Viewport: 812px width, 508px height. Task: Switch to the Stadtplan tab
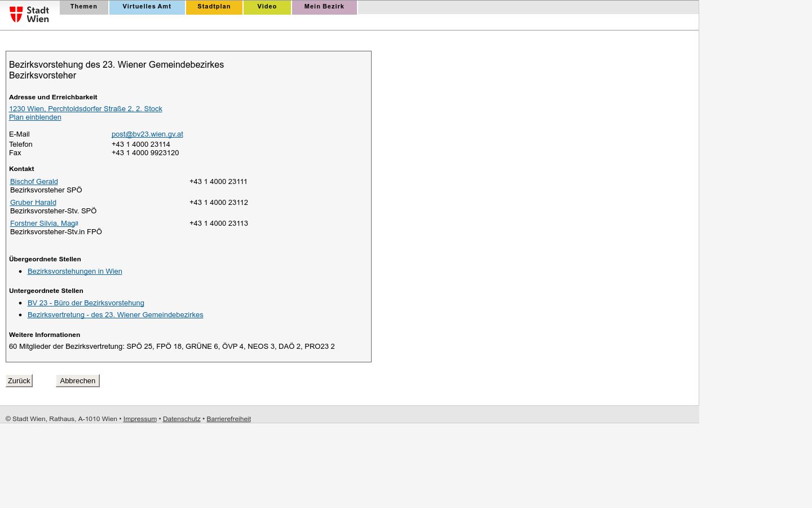pyautogui.click(x=214, y=7)
